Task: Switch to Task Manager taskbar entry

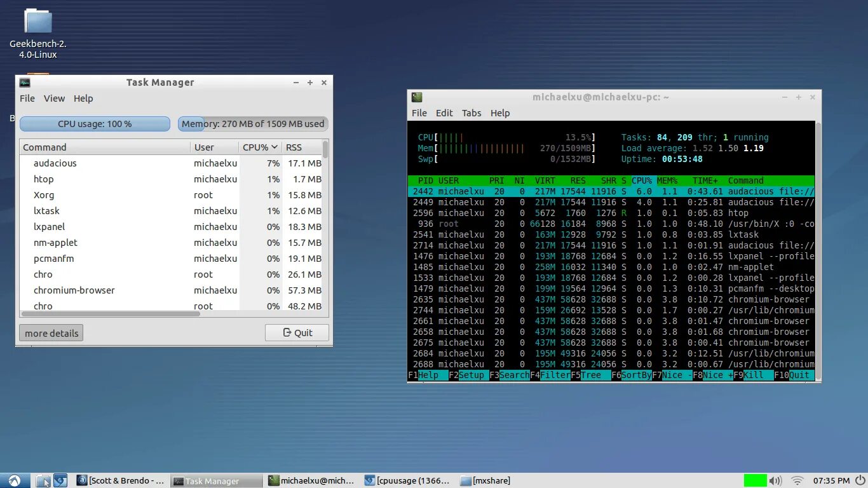Action: point(217,481)
